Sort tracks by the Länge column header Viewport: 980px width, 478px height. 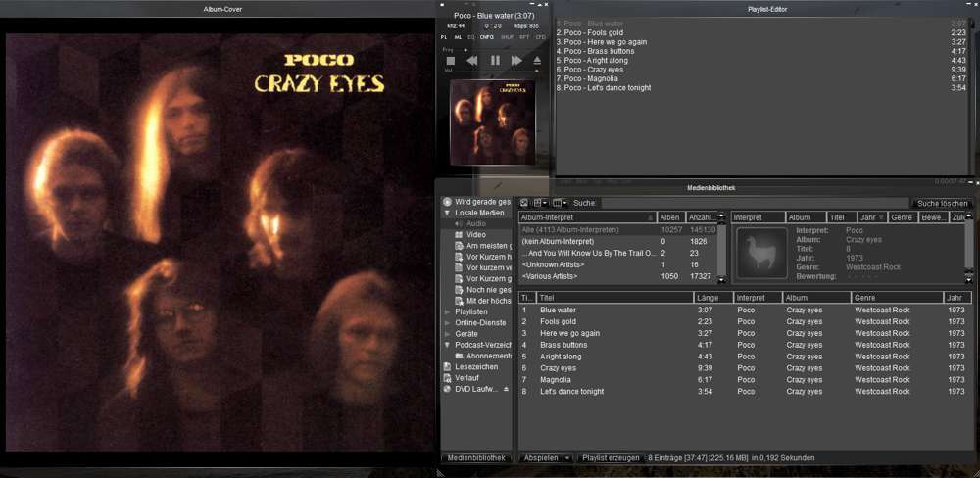[711, 297]
